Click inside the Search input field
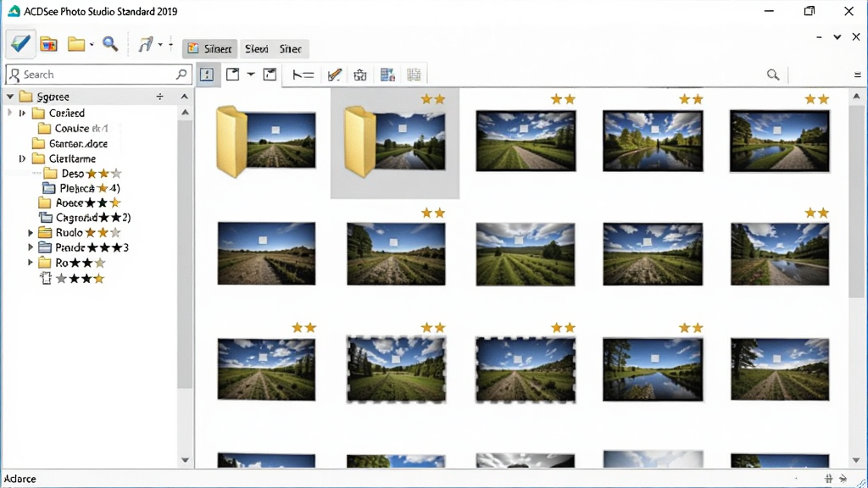The height and width of the screenshot is (488, 868). click(98, 75)
